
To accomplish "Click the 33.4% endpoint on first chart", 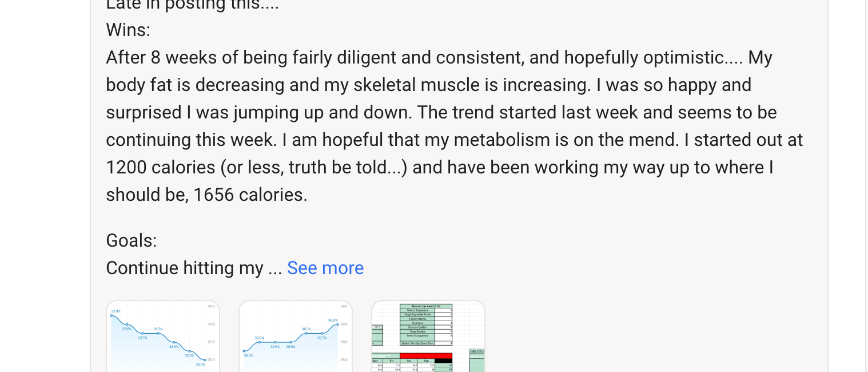I will tap(205, 359).
